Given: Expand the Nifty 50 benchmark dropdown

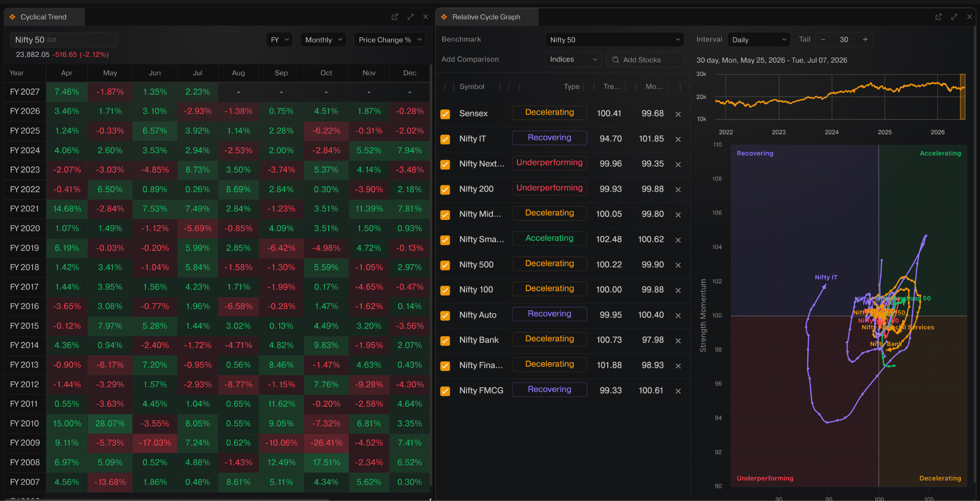Looking at the screenshot, I should (x=614, y=40).
